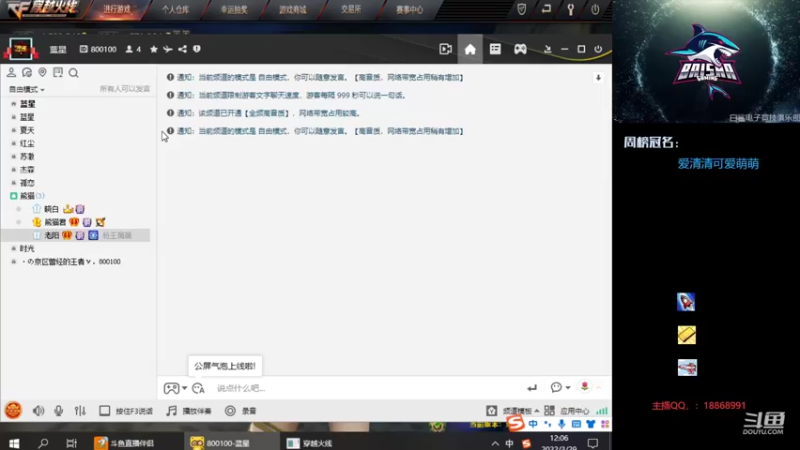Open the 自由模式 dropdown

click(x=27, y=89)
